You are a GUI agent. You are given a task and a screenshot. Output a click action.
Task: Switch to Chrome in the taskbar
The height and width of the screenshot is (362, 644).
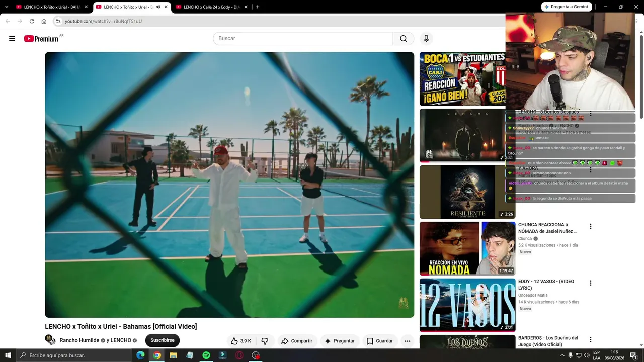click(x=157, y=355)
